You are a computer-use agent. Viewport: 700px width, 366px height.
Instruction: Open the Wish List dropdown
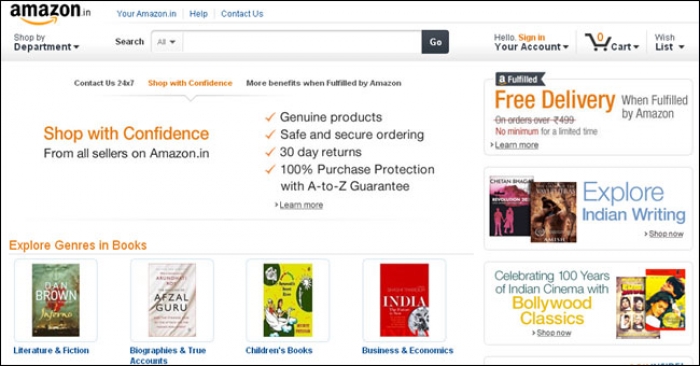pos(669,42)
